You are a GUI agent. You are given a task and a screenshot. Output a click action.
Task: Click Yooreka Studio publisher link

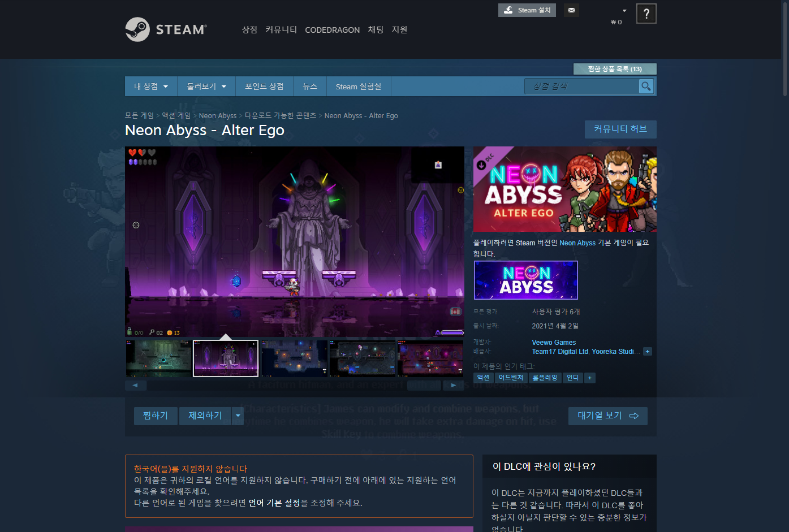tap(615, 352)
